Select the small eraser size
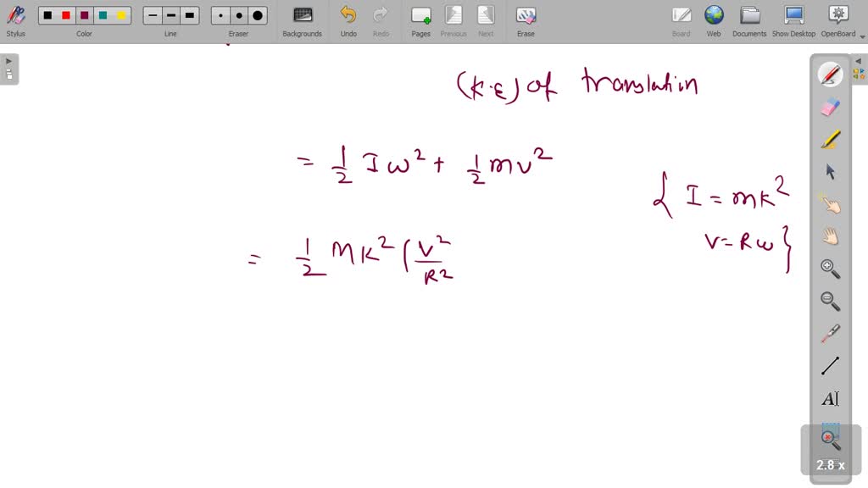 [x=221, y=15]
